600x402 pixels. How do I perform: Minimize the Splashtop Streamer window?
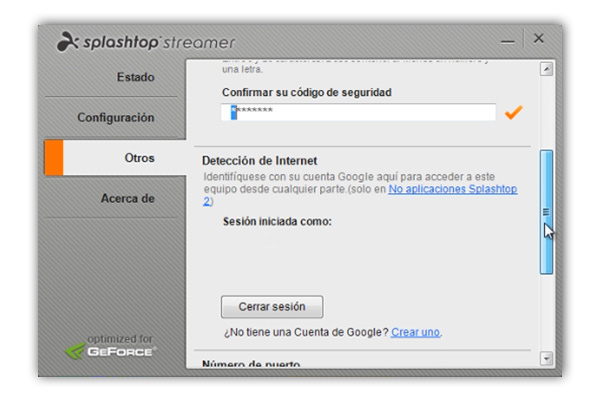click(x=508, y=41)
